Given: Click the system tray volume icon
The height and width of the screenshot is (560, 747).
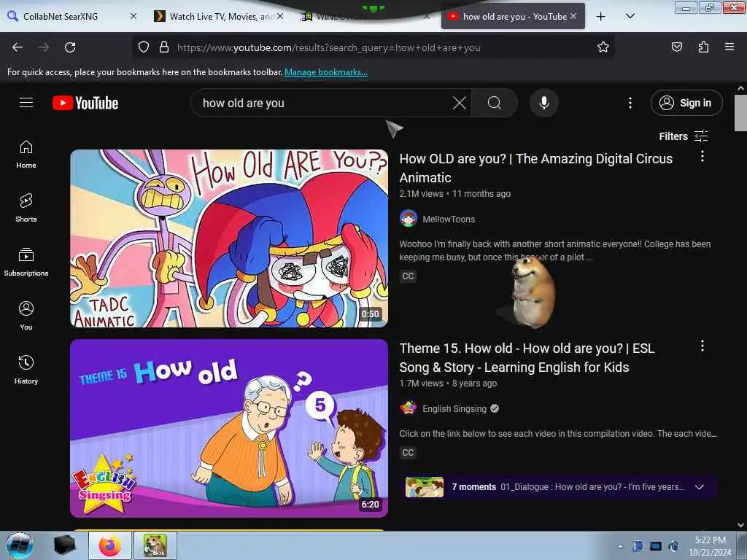Looking at the screenshot, I should (673, 546).
